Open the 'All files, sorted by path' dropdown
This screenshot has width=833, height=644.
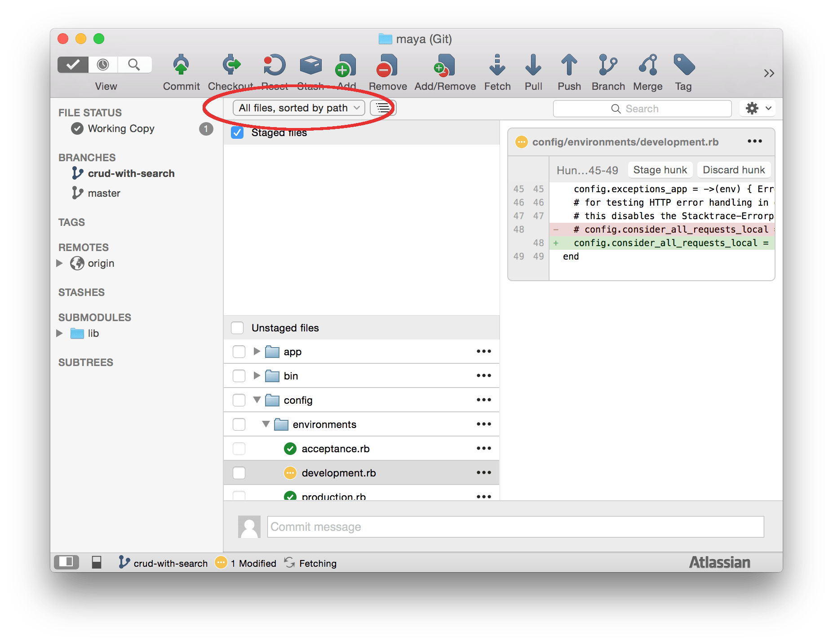pos(299,108)
